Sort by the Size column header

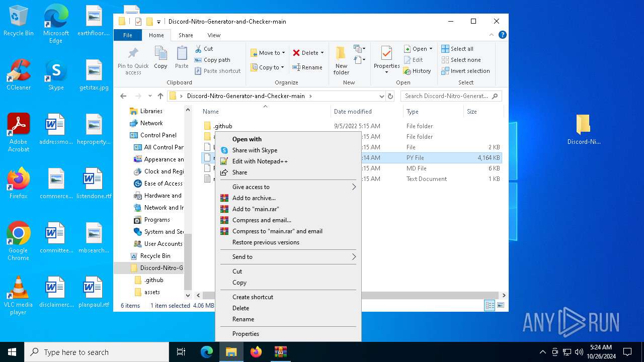tap(483, 112)
